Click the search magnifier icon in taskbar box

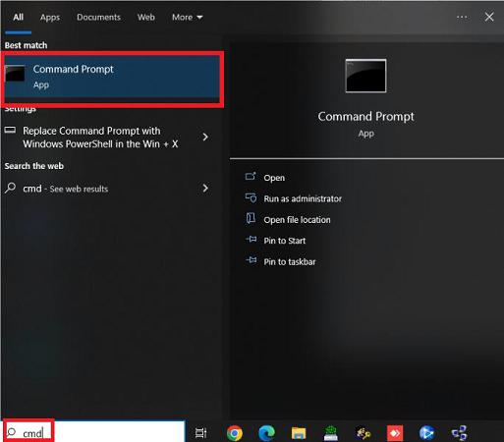point(12,432)
